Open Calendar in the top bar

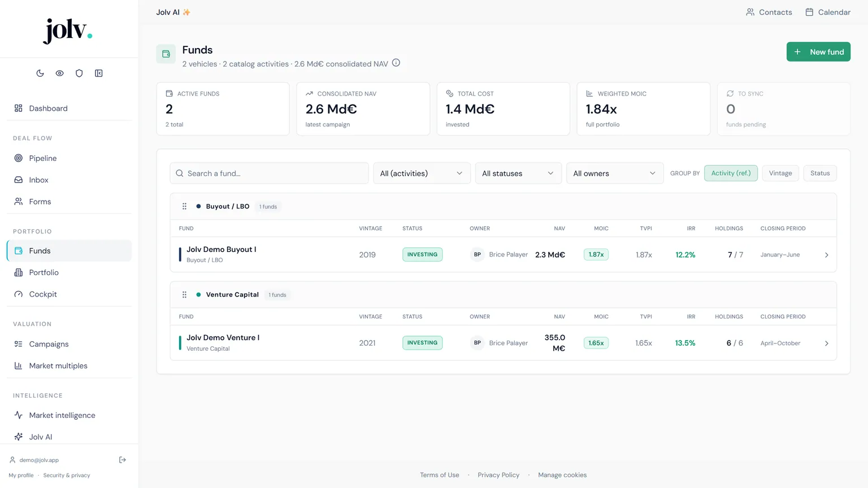point(828,12)
